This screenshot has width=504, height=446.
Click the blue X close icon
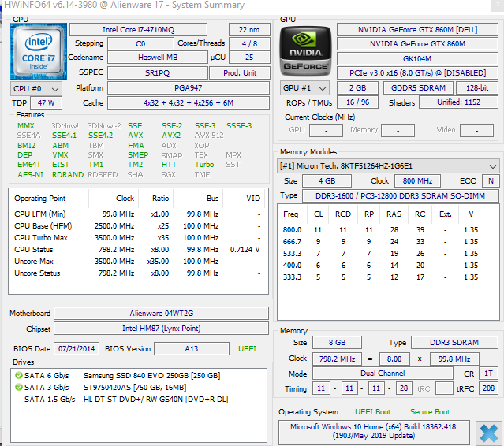(488, 433)
